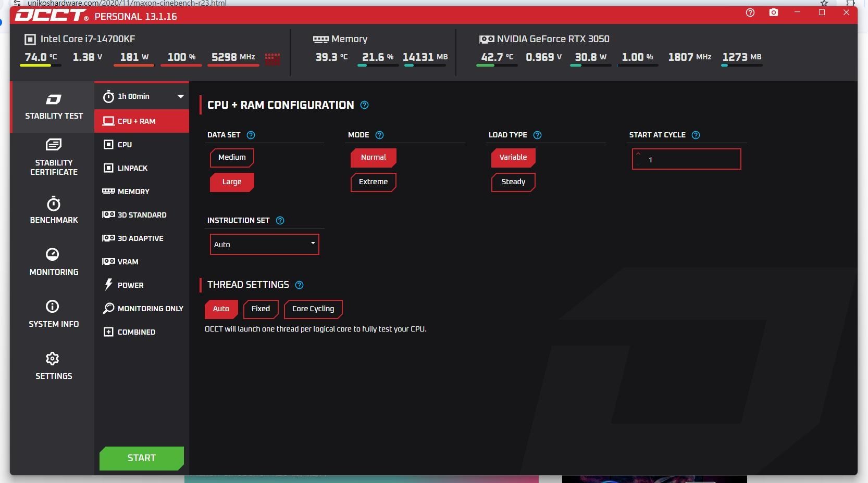Select the CPU test
Image resolution: width=868 pixels, height=483 pixels.
142,145
